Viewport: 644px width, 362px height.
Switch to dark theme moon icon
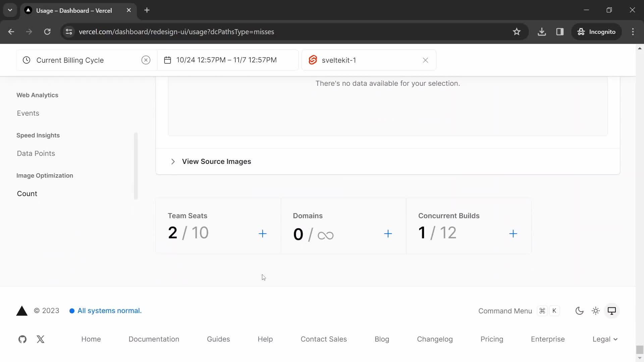tap(580, 311)
